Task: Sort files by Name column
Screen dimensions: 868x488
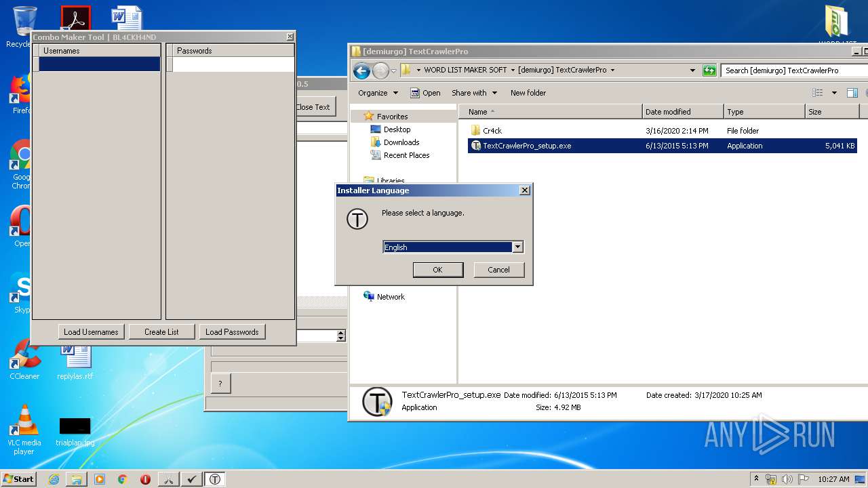Action: pyautogui.click(x=551, y=112)
